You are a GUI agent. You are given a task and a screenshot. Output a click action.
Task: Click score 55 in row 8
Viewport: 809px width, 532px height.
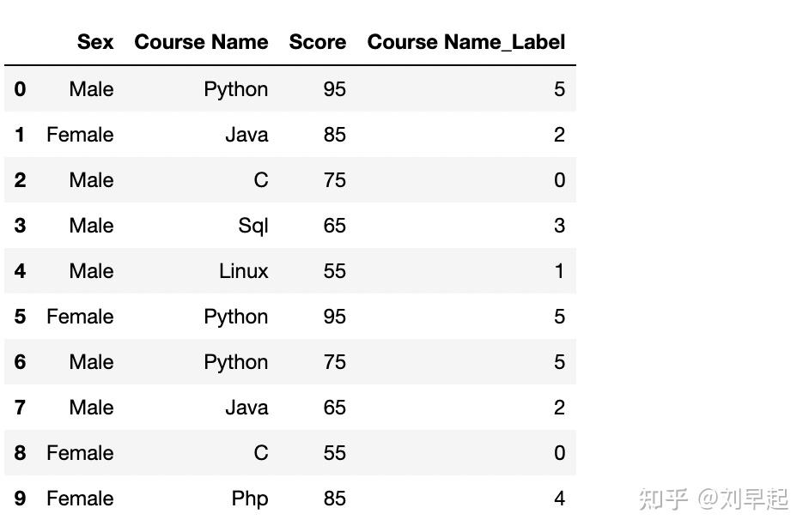[x=334, y=453]
